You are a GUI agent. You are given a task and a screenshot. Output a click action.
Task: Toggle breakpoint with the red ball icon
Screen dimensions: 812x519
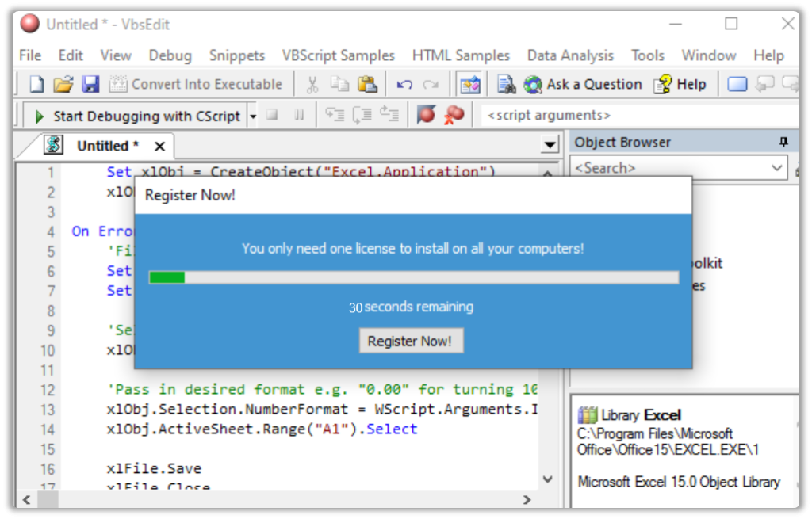click(x=426, y=114)
